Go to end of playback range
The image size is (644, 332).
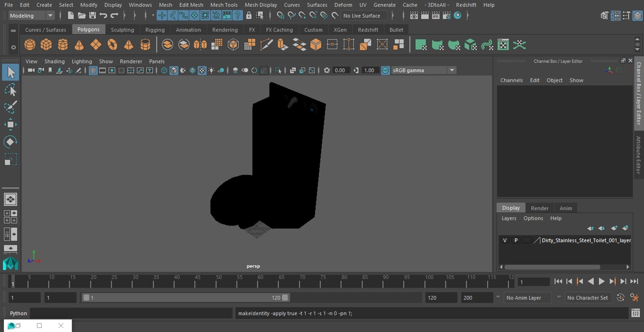tap(634, 281)
